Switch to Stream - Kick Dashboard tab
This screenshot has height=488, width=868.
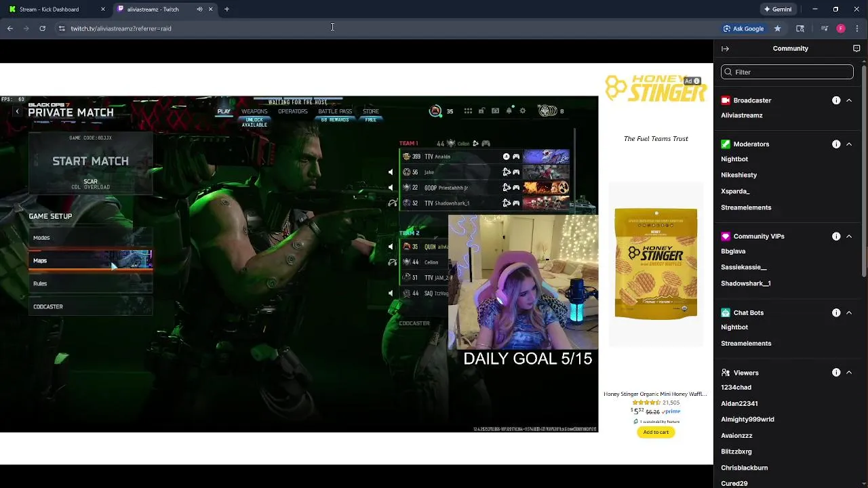57,9
